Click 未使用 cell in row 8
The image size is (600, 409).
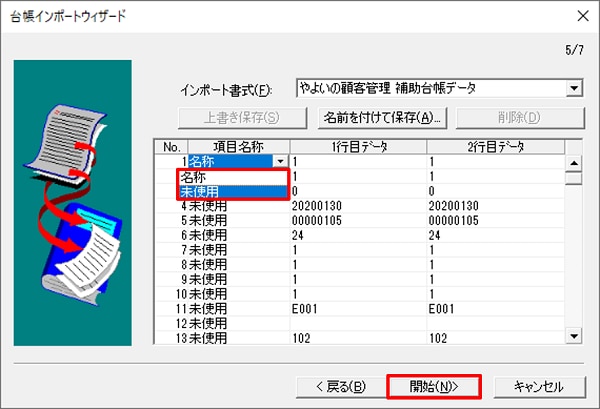(x=238, y=265)
